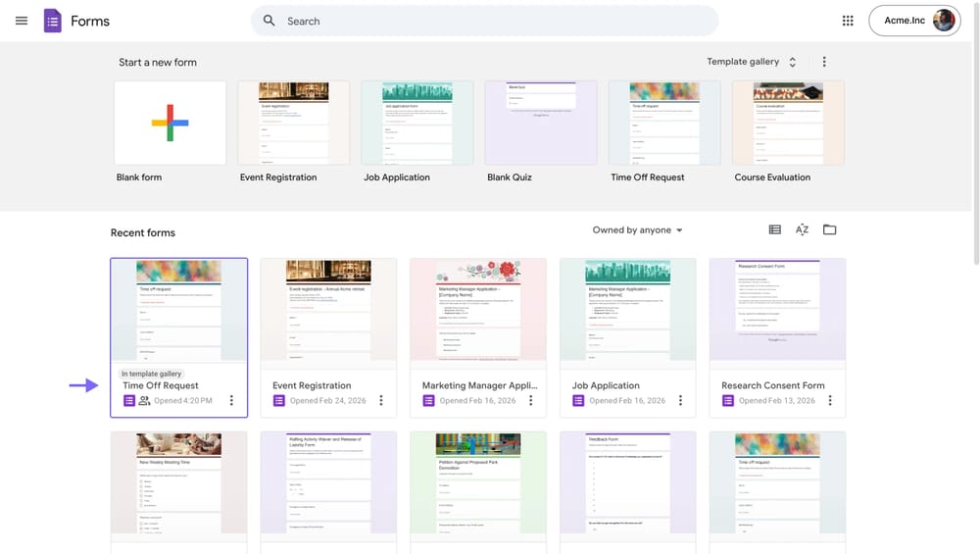The height and width of the screenshot is (554, 980).
Task: Choose the Course Evaluation template
Action: pyautogui.click(x=788, y=123)
